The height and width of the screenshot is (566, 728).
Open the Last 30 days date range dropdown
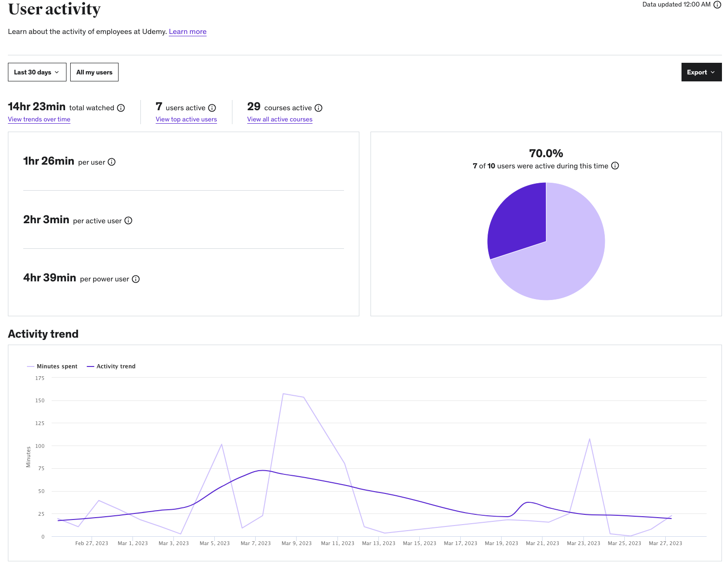click(37, 72)
